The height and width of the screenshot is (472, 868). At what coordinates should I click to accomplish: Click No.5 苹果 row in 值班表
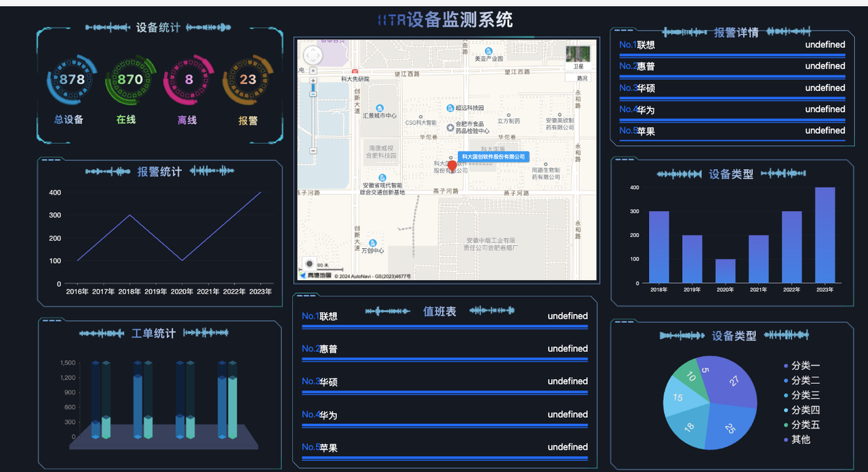tap(445, 450)
